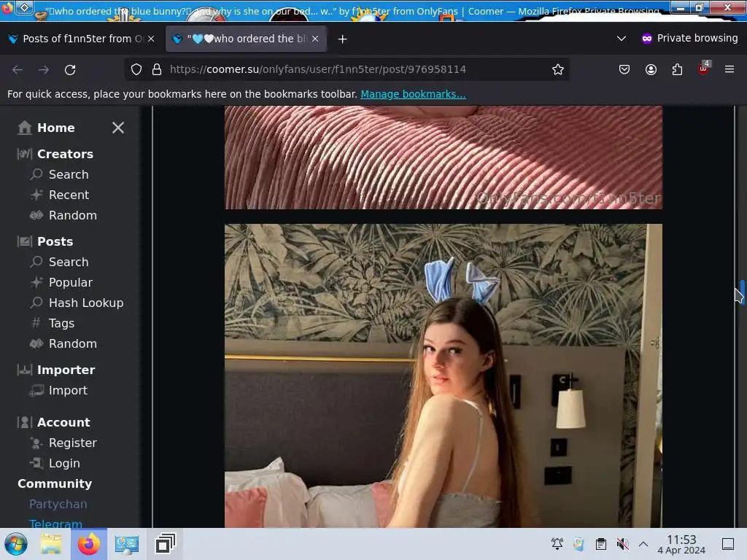747x560 pixels.
Task: Open the Firefox account icon
Action: tap(651, 69)
